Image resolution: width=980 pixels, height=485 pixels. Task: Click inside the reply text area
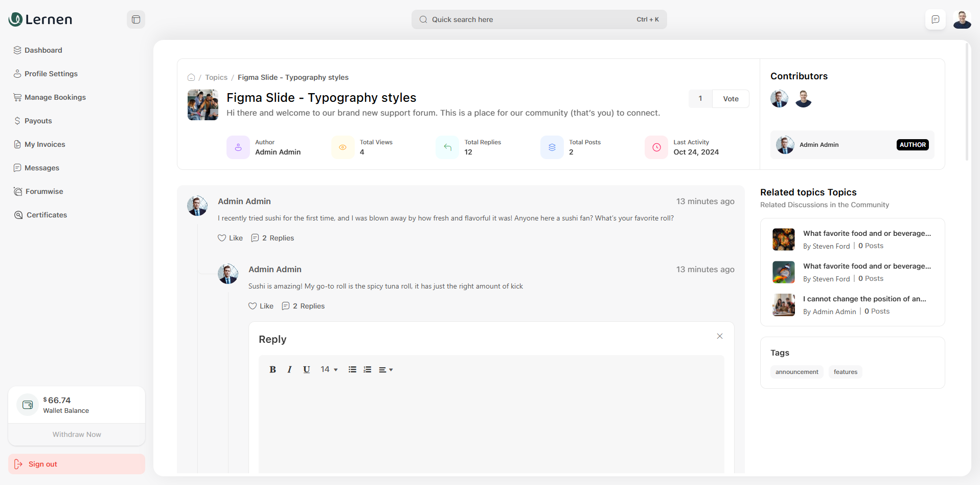(x=491, y=427)
